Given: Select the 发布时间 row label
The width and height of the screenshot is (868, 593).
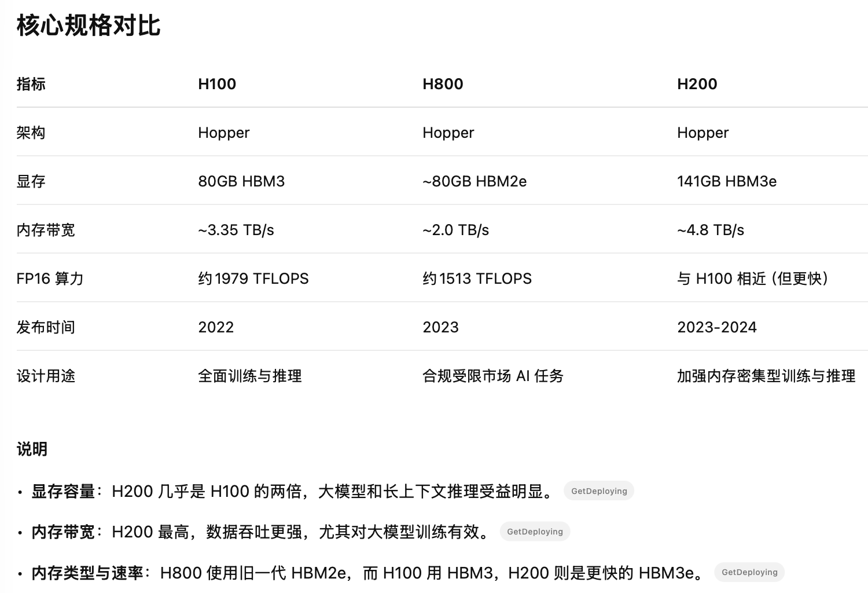Looking at the screenshot, I should (x=46, y=327).
